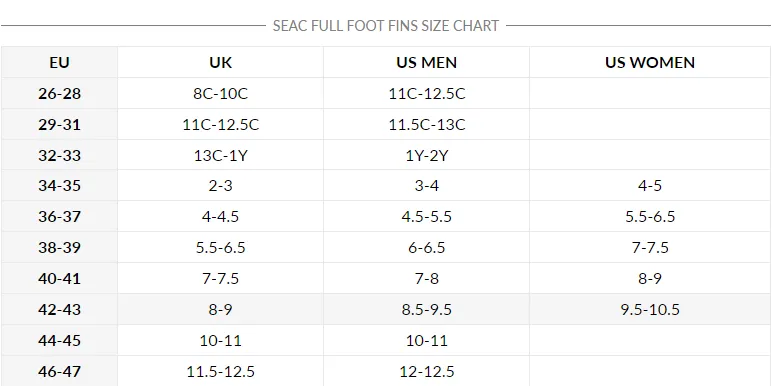
Task: Click the EU column header
Action: [59, 63]
